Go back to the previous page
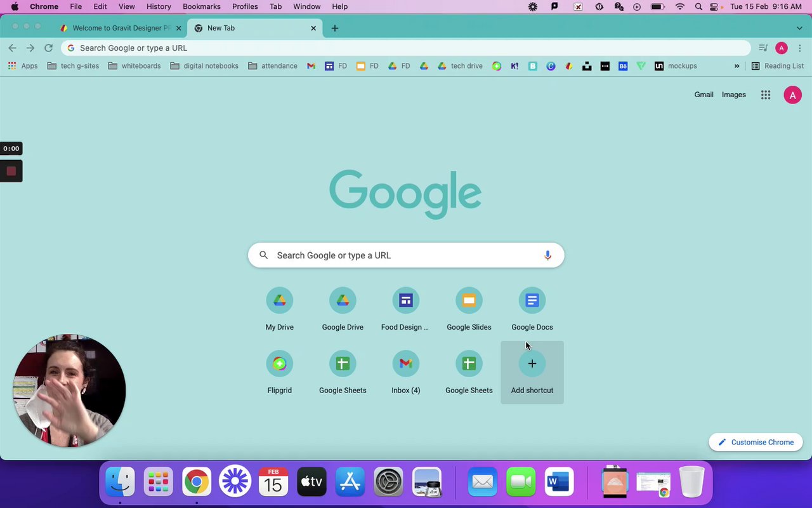Image resolution: width=812 pixels, height=508 pixels. pyautogui.click(x=13, y=48)
